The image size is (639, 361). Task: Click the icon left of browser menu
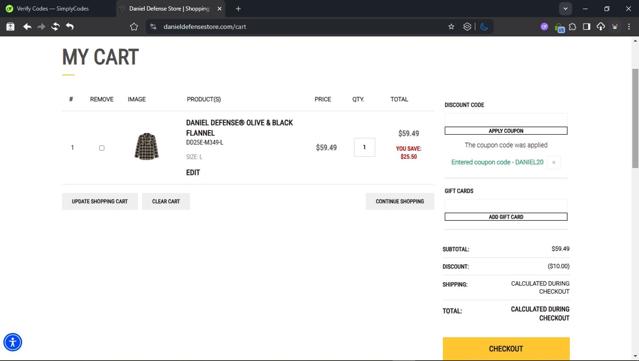coord(615,27)
